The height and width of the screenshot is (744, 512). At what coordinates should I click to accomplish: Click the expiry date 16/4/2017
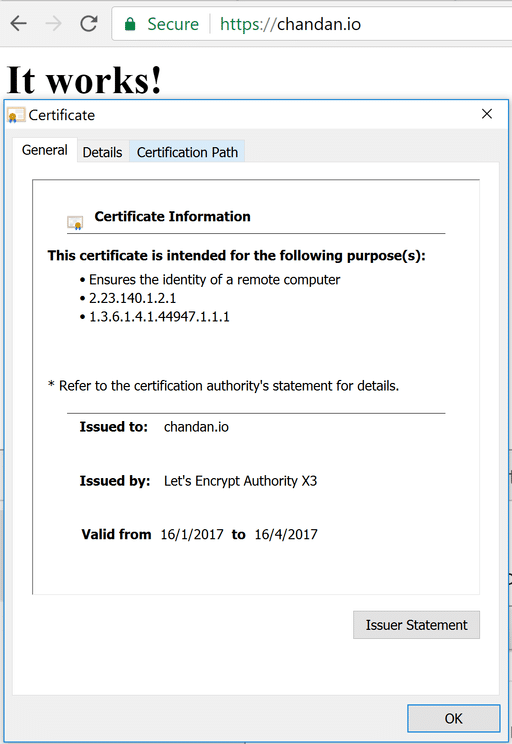[x=286, y=535]
